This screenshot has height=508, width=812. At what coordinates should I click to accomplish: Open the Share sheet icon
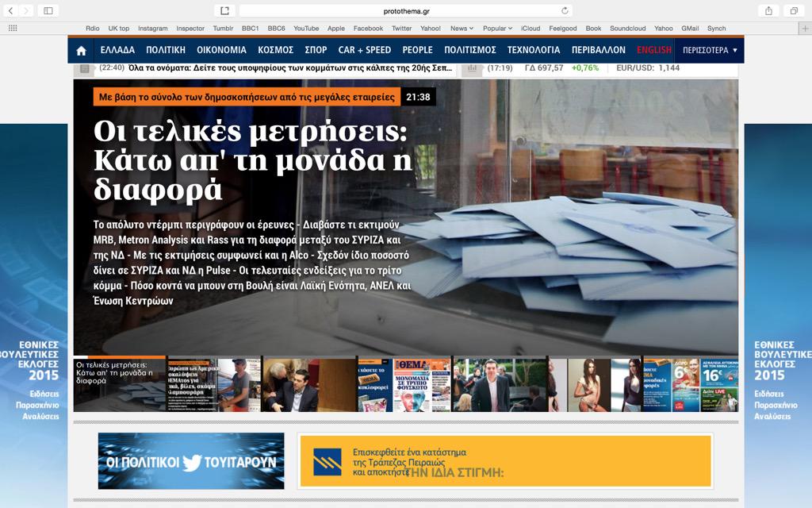769,10
